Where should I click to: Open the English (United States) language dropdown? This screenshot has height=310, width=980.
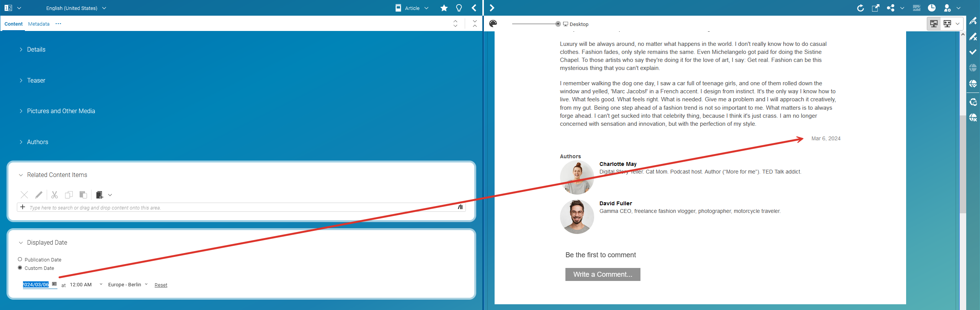point(76,8)
